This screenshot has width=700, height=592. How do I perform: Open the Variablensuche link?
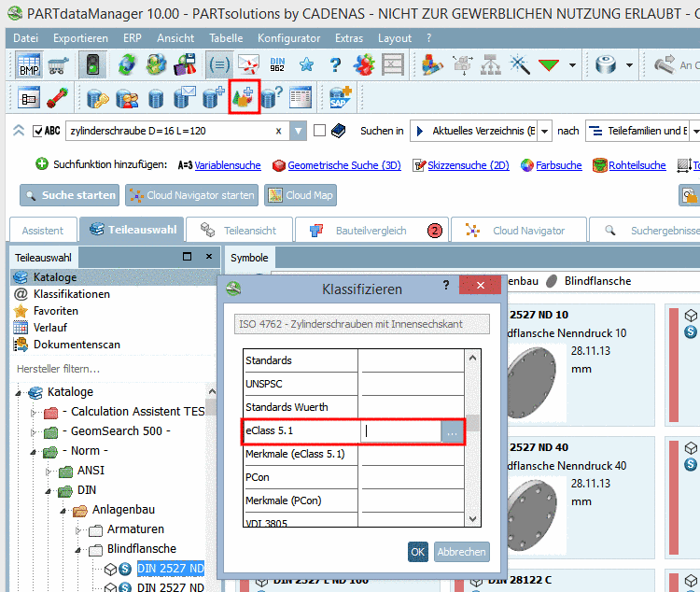click(x=228, y=165)
